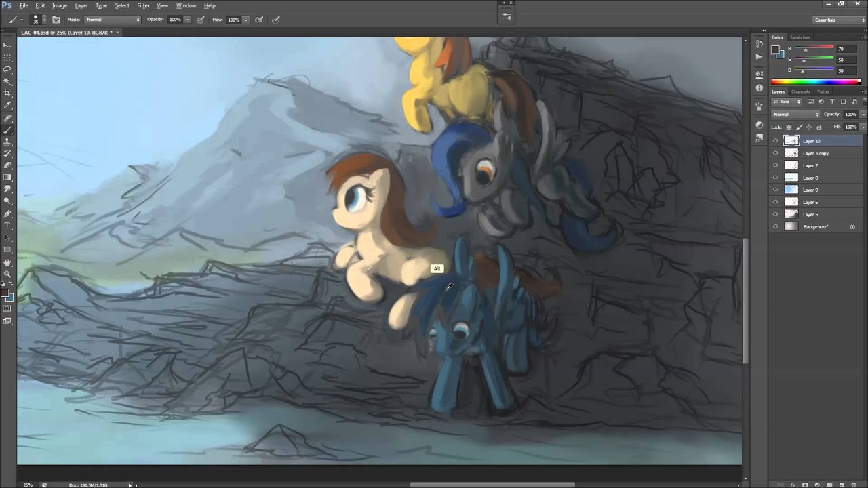The width and height of the screenshot is (868, 488).
Task: Hide Layer 10 using its eye icon
Action: pyautogui.click(x=775, y=141)
